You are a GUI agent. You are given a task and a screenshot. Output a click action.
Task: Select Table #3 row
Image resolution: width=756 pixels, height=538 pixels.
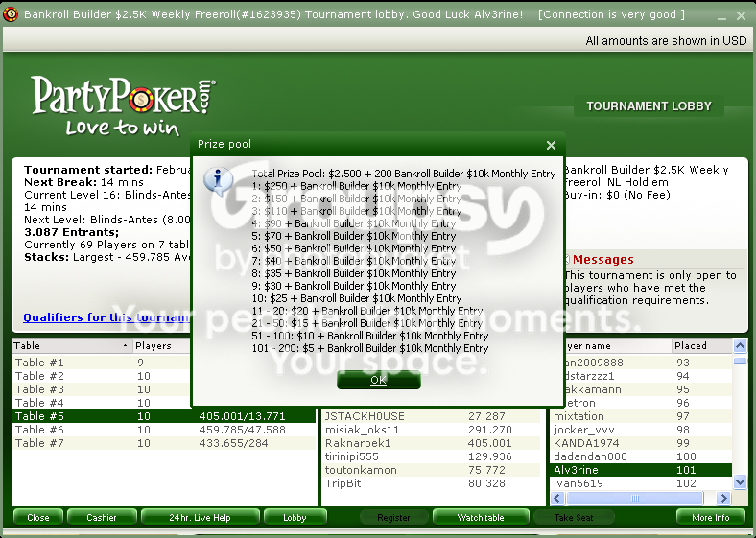coord(102,389)
